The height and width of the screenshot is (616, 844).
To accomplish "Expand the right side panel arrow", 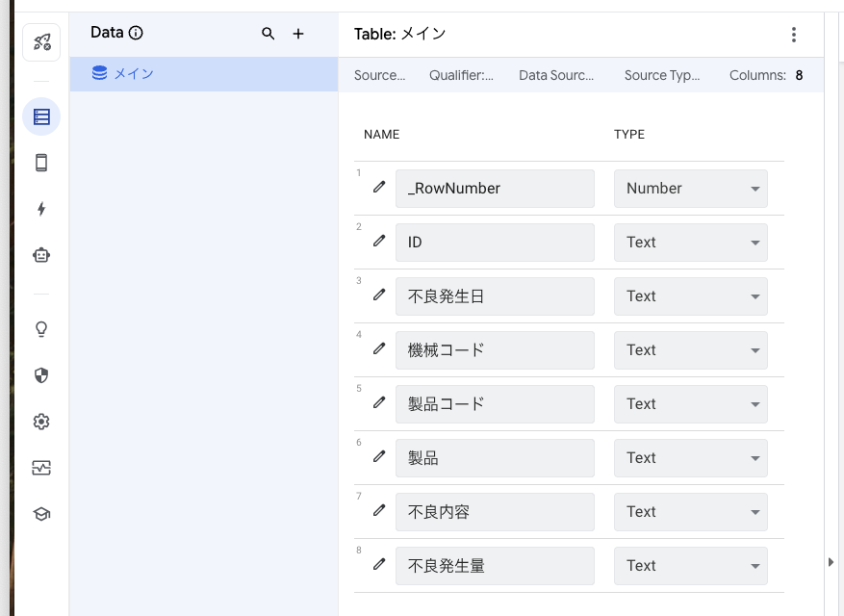I will point(831,562).
